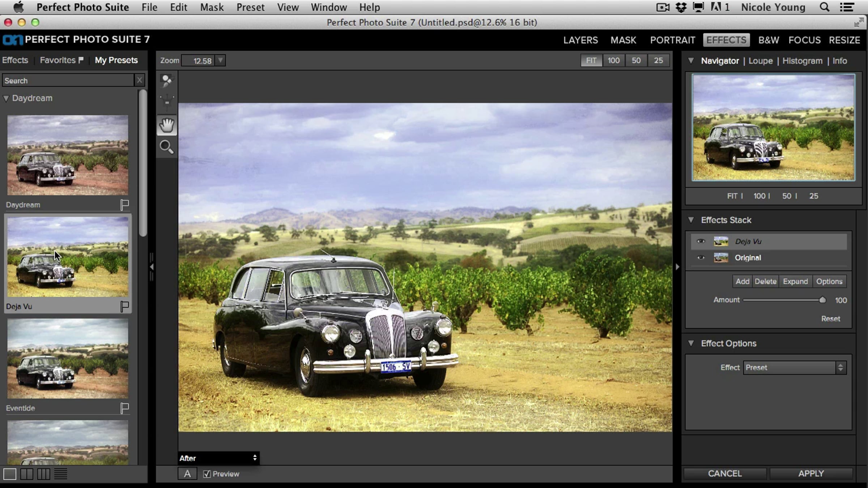The width and height of the screenshot is (868, 488).
Task: Click the Expand button in Effects Stack
Action: (795, 281)
